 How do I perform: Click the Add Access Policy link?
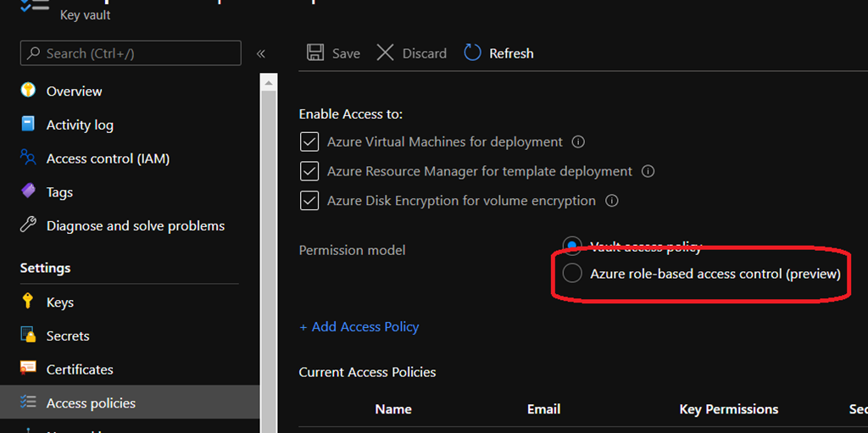359,327
